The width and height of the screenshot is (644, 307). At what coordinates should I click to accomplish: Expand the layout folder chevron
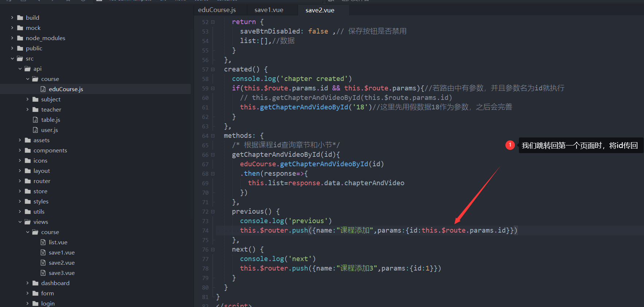tap(20, 171)
